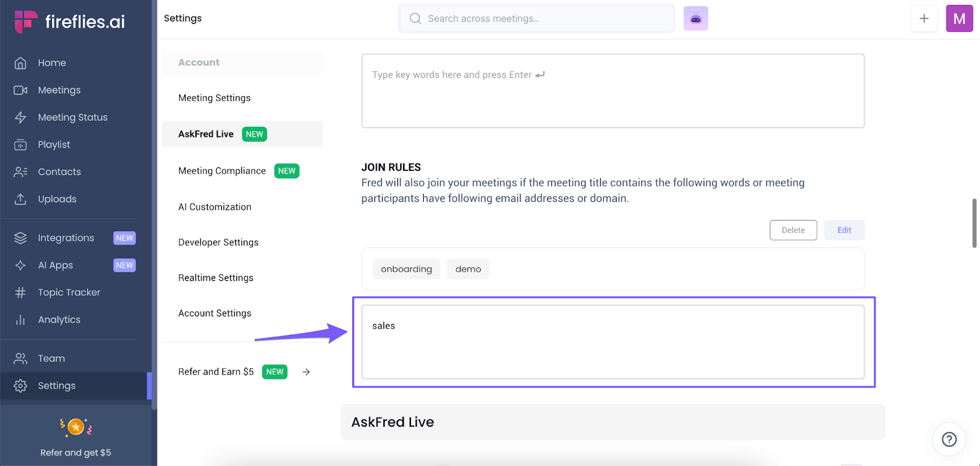The image size is (980, 466).
Task: Open AI Apps from sidebar
Action: [55, 265]
